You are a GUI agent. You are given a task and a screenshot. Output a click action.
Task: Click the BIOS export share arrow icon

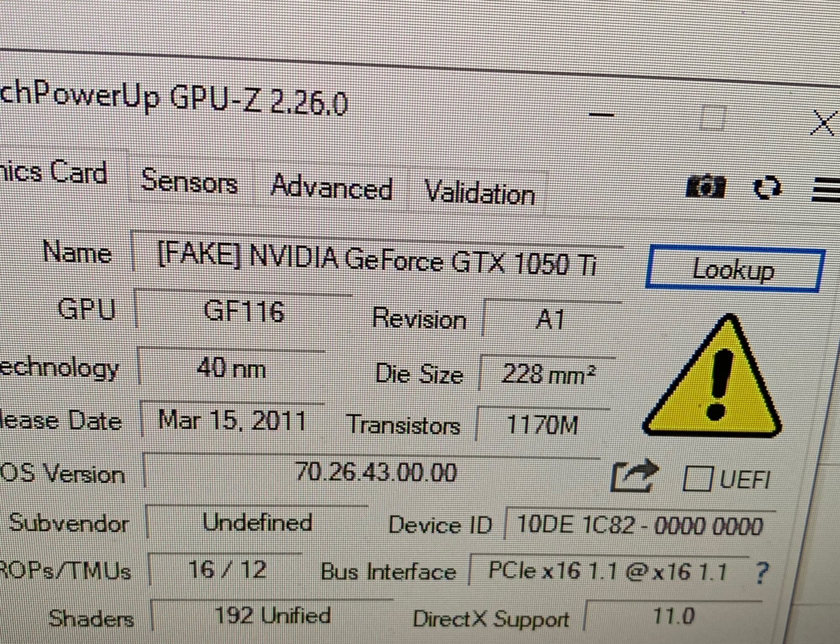[634, 476]
